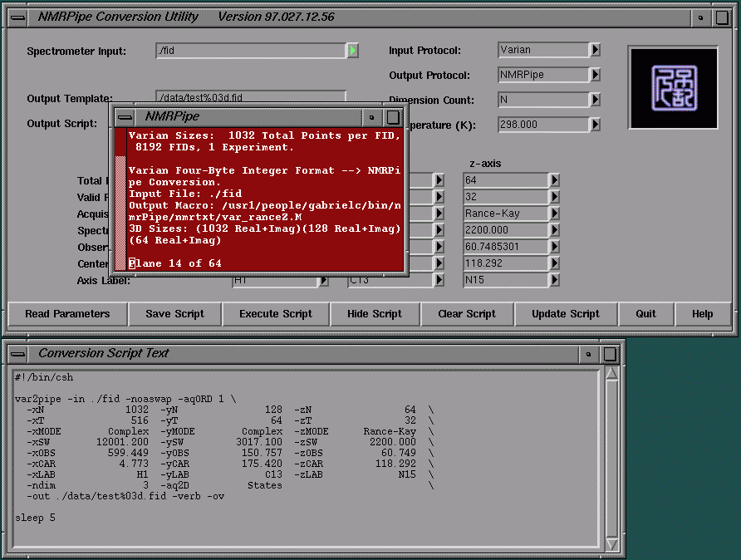The height and width of the screenshot is (560, 741).
Task: Click z-axis 60.7485301 frequency field
Action: (506, 247)
